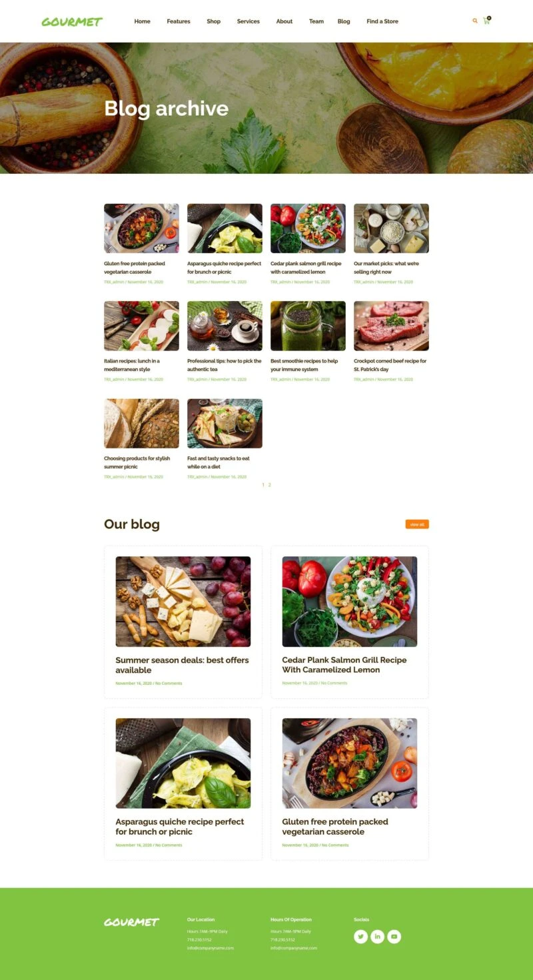533x980 pixels.
Task: Click the tea pot and cup thumbnail
Action: (x=225, y=326)
